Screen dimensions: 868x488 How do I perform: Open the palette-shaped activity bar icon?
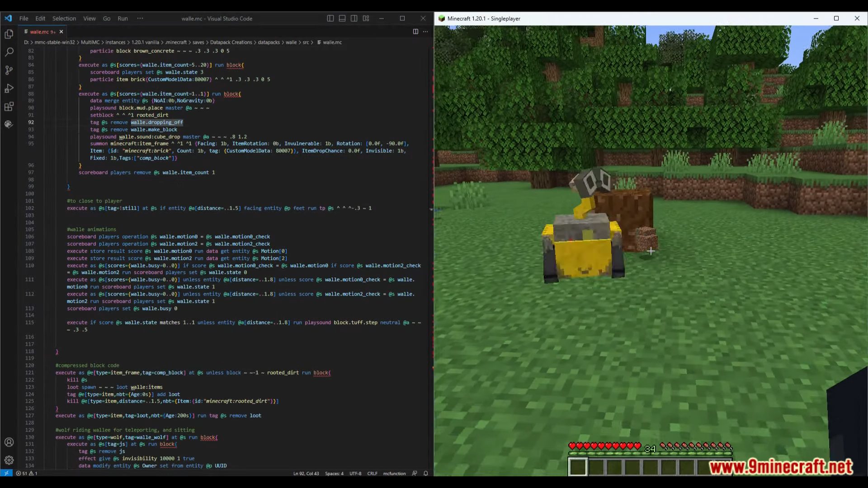click(x=9, y=124)
